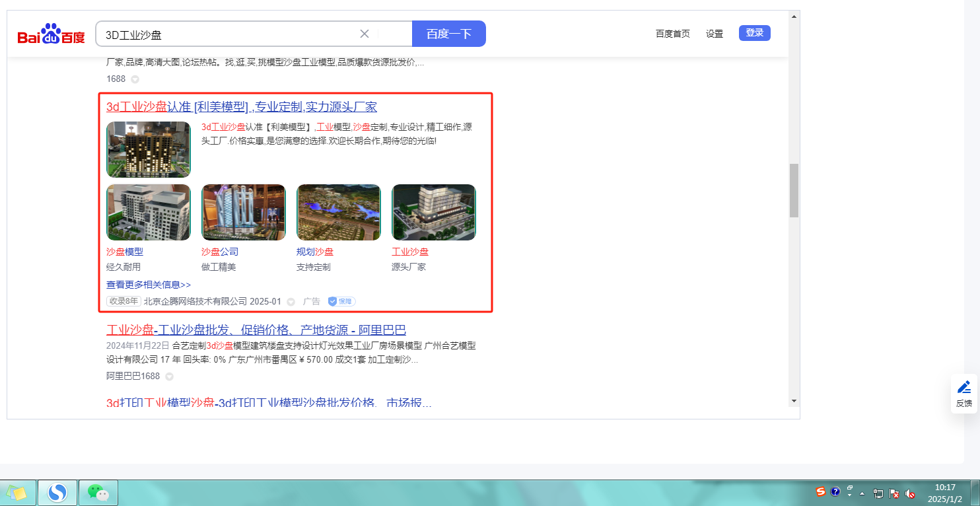980x506 pixels.
Task: Click the 广告 ad label
Action: click(312, 301)
